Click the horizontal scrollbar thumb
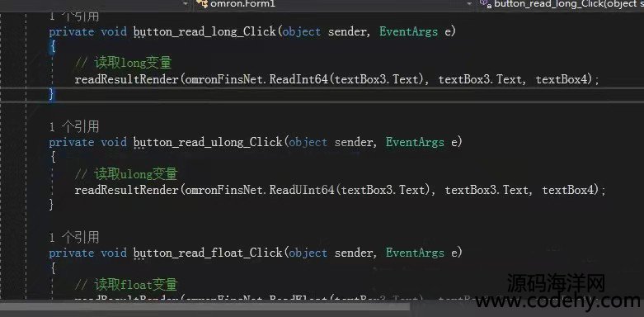 click(x=205, y=306)
